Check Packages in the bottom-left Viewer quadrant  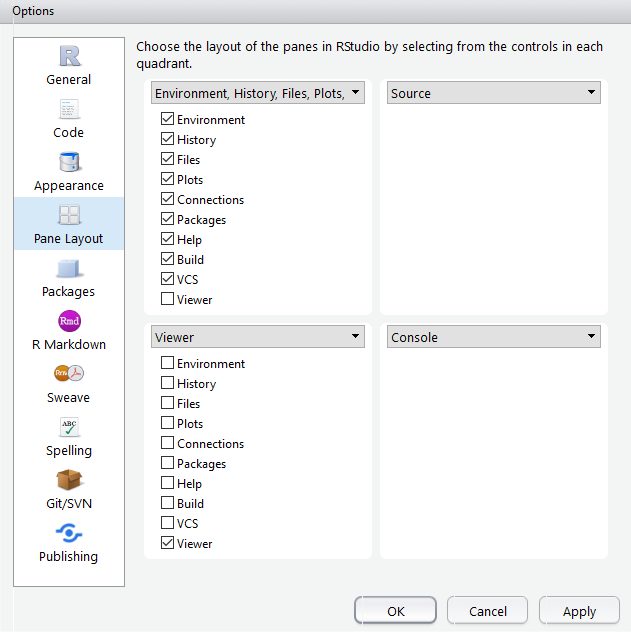pos(167,463)
